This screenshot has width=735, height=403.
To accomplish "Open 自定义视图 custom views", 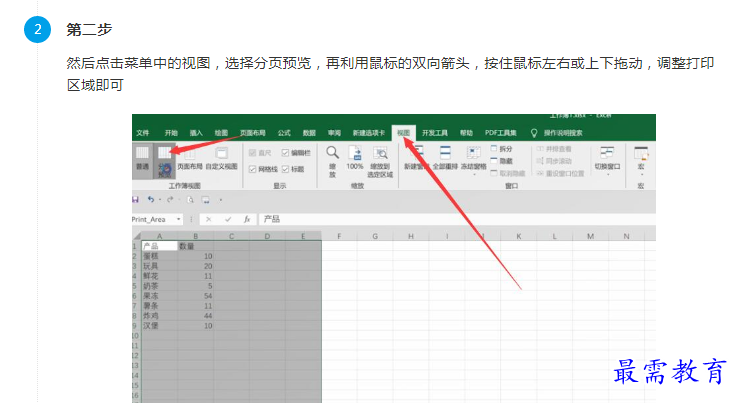I will point(221,158).
